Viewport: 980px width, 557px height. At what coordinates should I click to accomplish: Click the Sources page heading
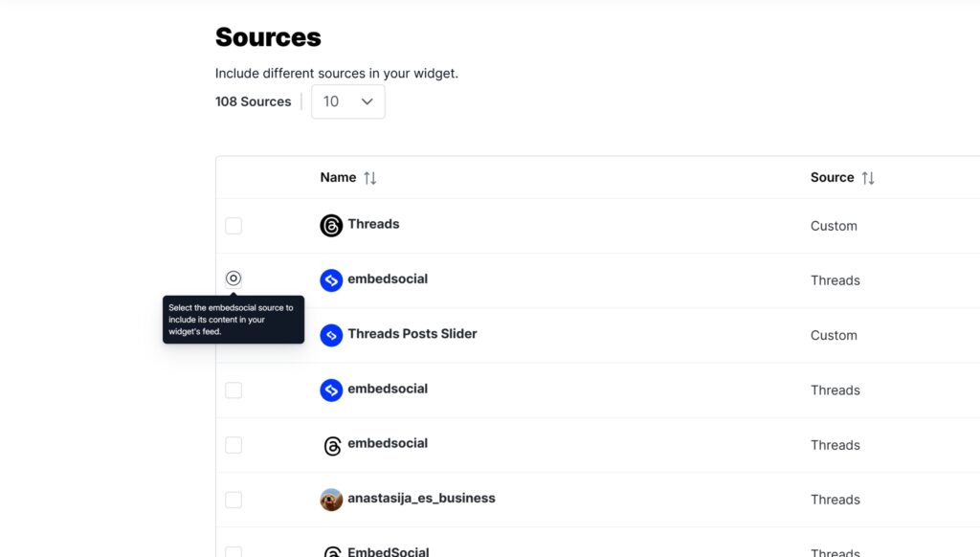[268, 36]
